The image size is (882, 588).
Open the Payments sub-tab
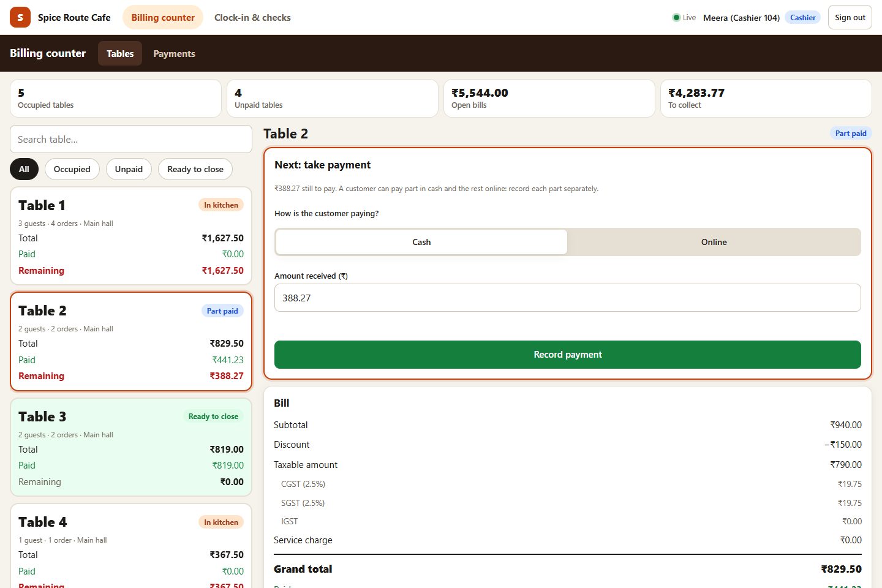(x=174, y=53)
